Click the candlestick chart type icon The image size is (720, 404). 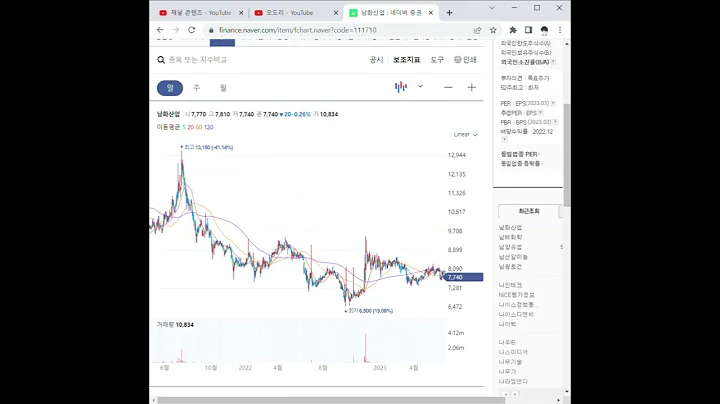401,87
